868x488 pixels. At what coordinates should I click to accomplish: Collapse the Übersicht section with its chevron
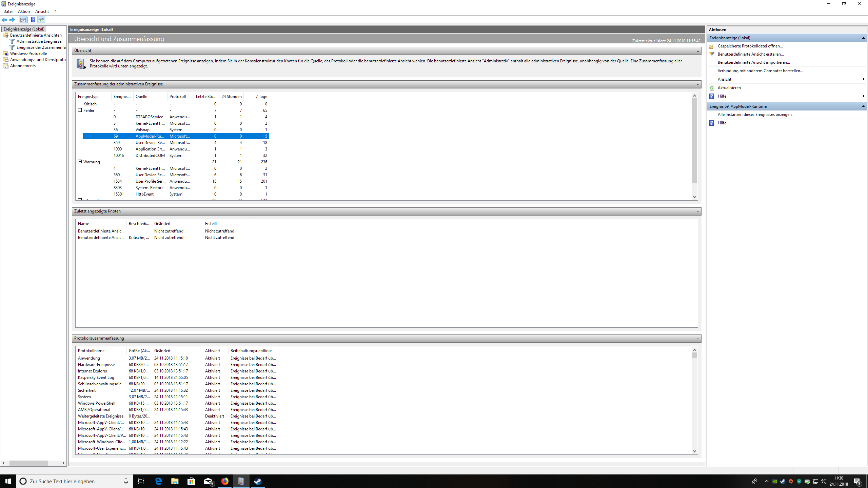[x=698, y=50]
